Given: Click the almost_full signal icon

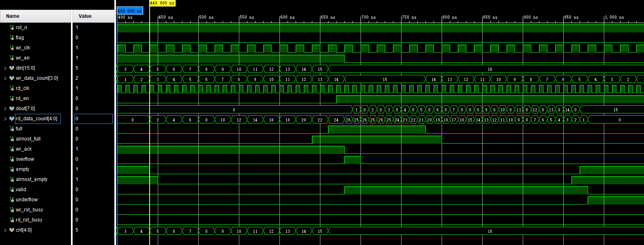Looking at the screenshot, I should [x=12, y=139].
